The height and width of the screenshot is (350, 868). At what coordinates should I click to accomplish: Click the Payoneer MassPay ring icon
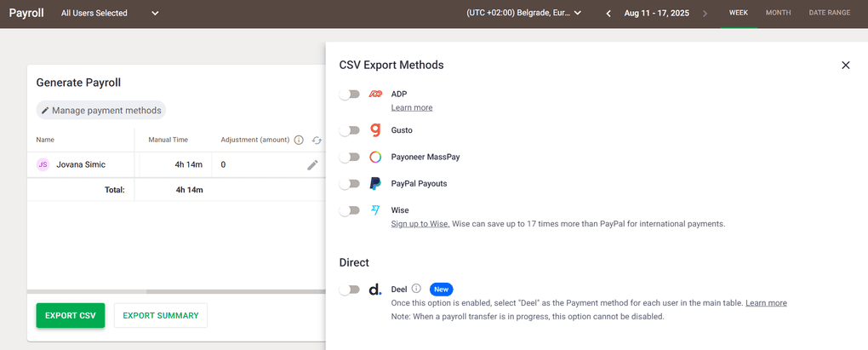click(x=375, y=157)
